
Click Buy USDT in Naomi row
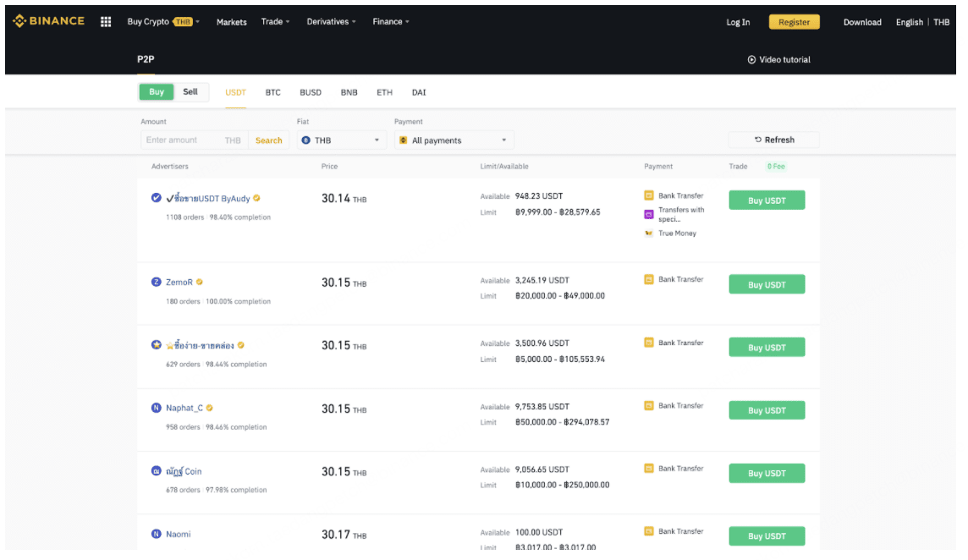(x=767, y=536)
